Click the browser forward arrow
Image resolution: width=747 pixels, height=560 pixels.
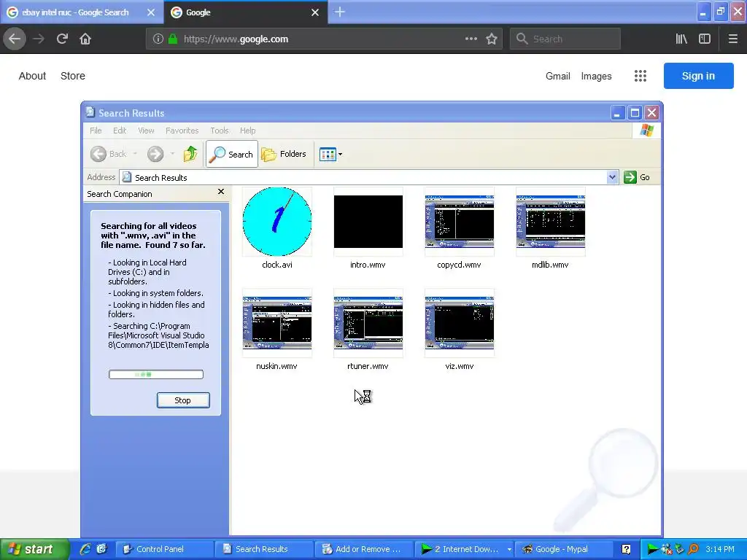point(39,39)
